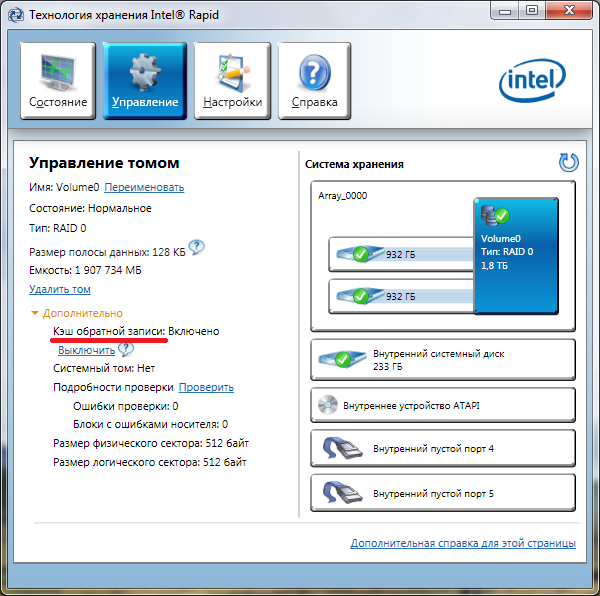
Task: Click Состояние: Нормальное text
Action: 90,208
